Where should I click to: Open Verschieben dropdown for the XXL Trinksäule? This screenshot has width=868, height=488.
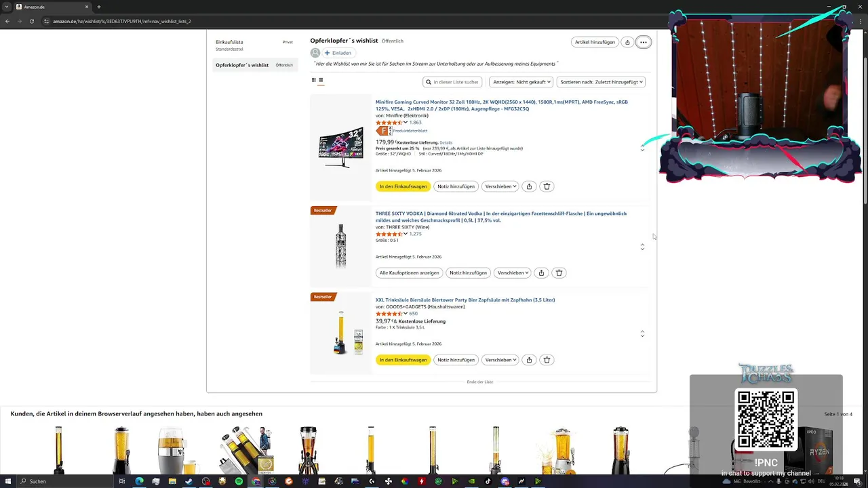click(500, 360)
